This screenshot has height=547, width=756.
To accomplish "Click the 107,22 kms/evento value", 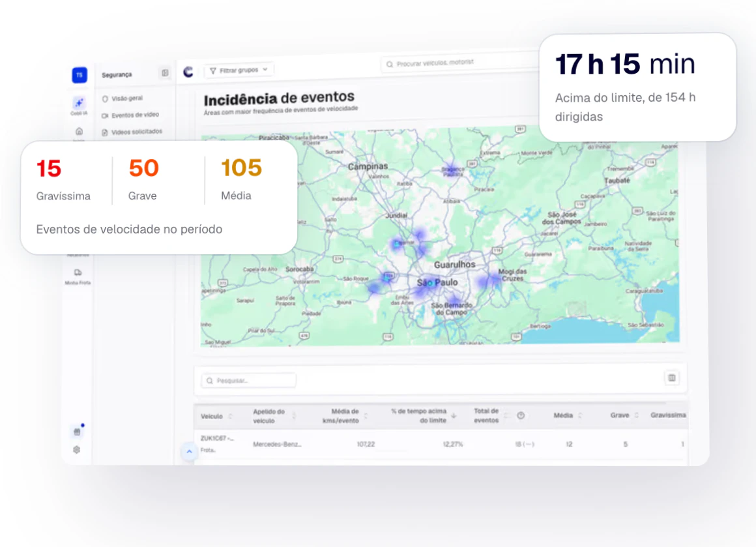I will tap(366, 444).
